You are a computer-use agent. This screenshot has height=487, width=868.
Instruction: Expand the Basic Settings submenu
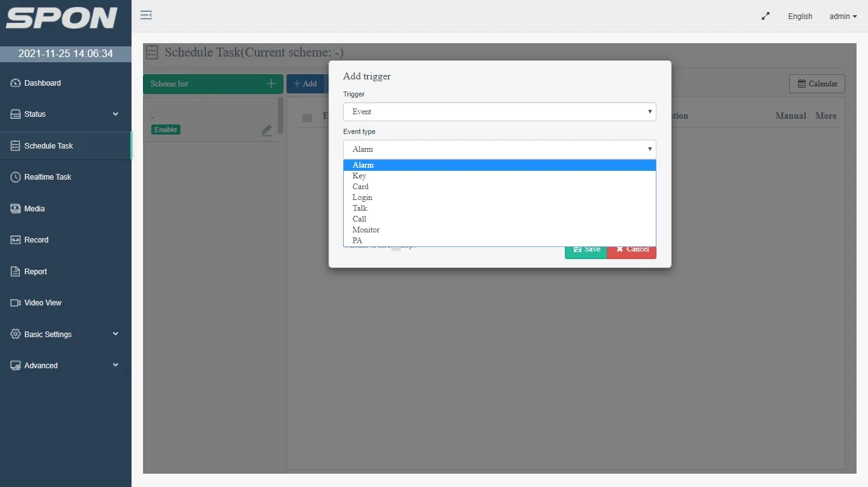[x=116, y=334]
